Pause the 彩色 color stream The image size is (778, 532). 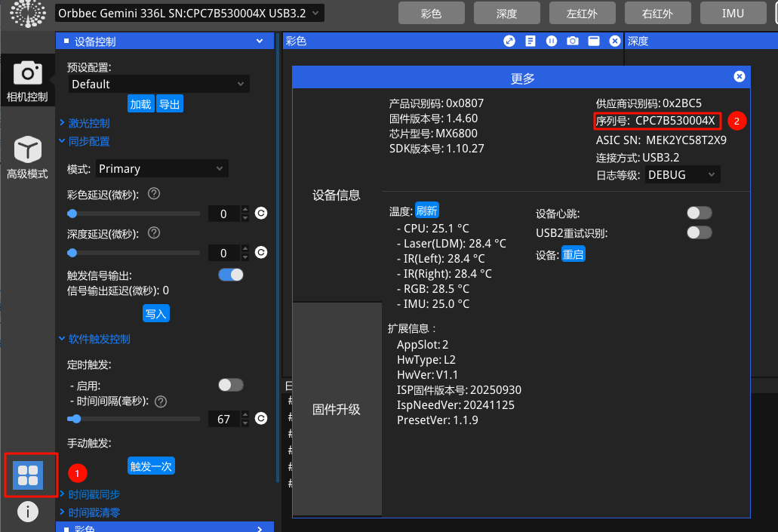(x=552, y=42)
